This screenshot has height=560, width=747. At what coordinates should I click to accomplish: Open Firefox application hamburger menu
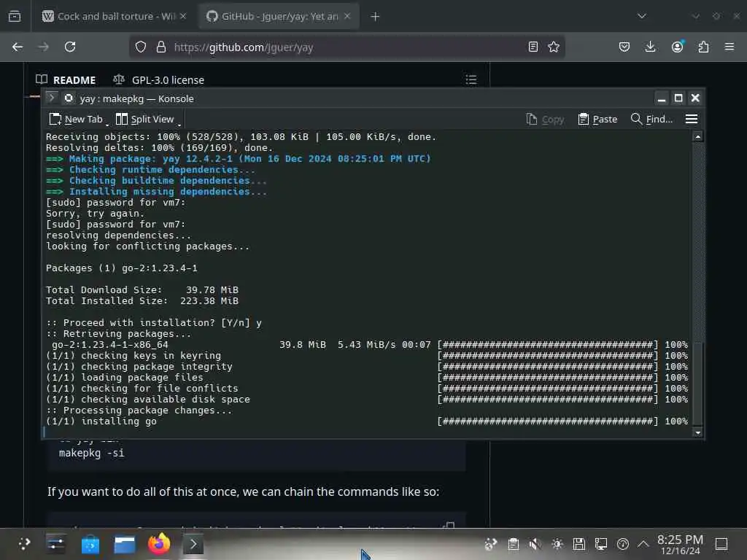[729, 47]
